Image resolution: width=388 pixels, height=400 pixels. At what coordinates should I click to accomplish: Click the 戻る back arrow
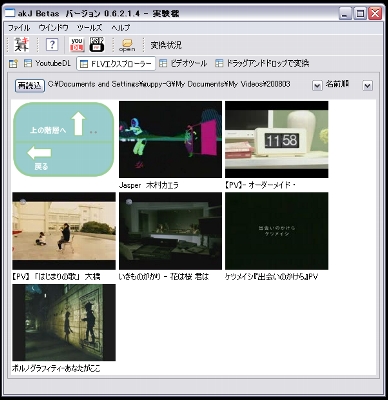[39, 153]
